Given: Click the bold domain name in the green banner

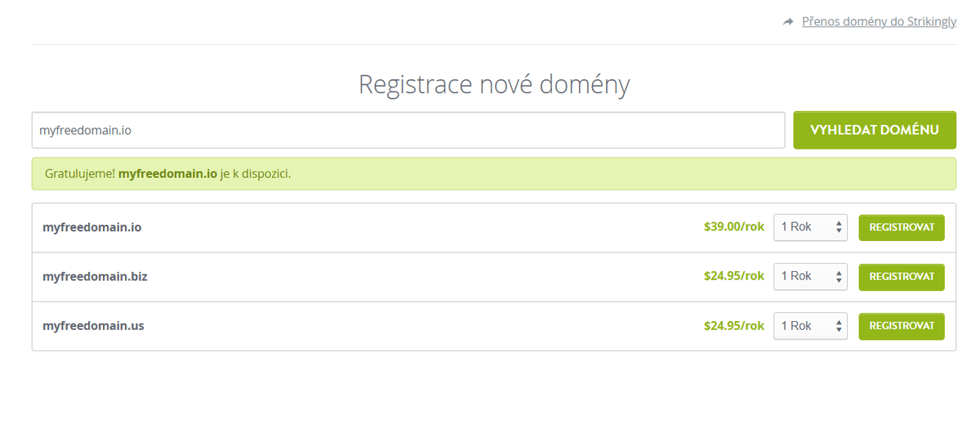Looking at the screenshot, I should click(167, 174).
